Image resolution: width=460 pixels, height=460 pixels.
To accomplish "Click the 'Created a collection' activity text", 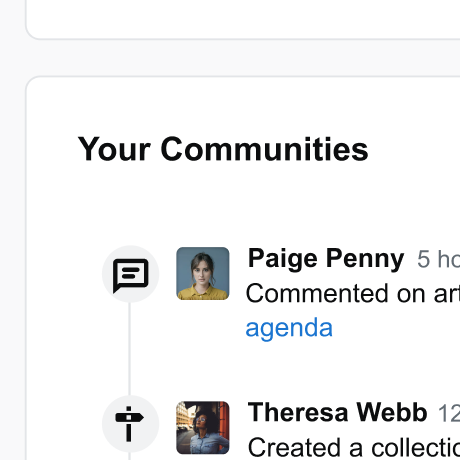I will tap(354, 447).
